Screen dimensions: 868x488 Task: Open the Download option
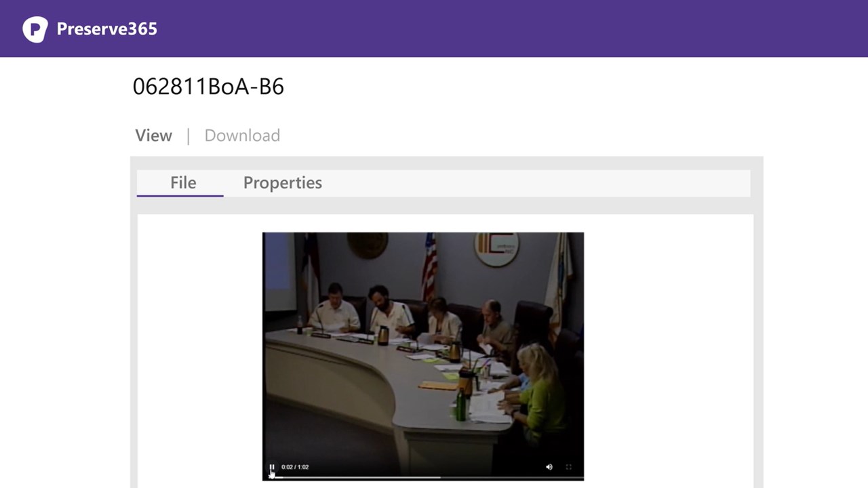[x=242, y=136]
